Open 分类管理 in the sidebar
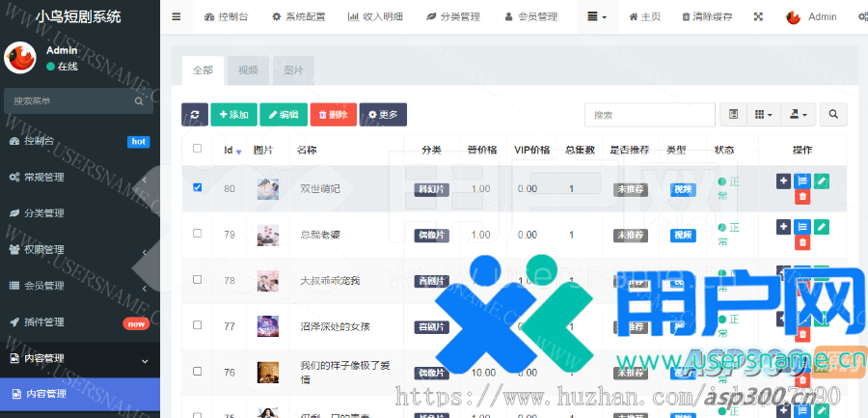Screen dimensions: 868x418 tap(80, 213)
